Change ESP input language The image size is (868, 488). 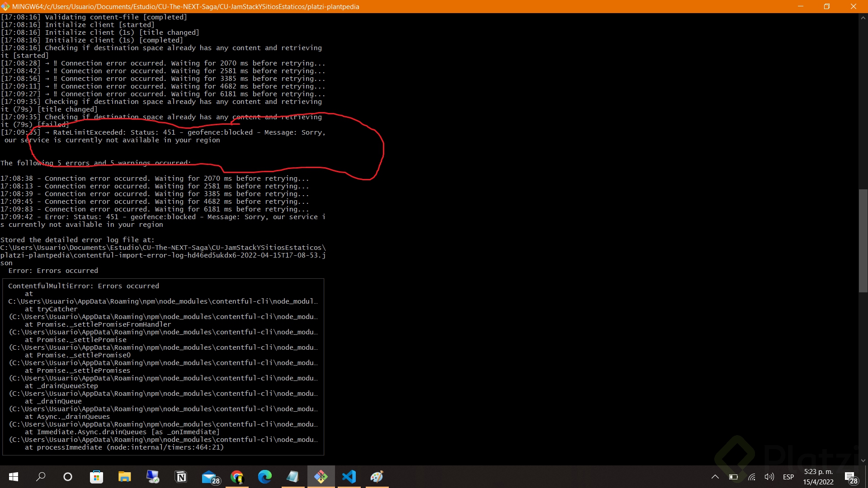tap(788, 477)
